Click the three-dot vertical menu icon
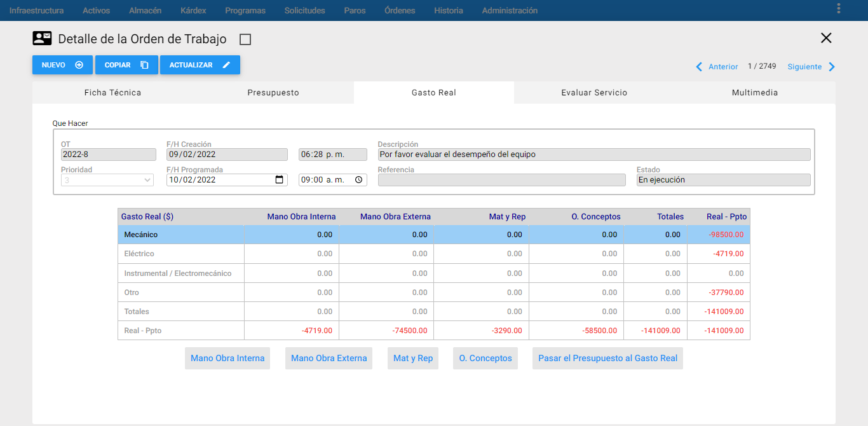Viewport: 868px width, 426px height. pos(839,8)
